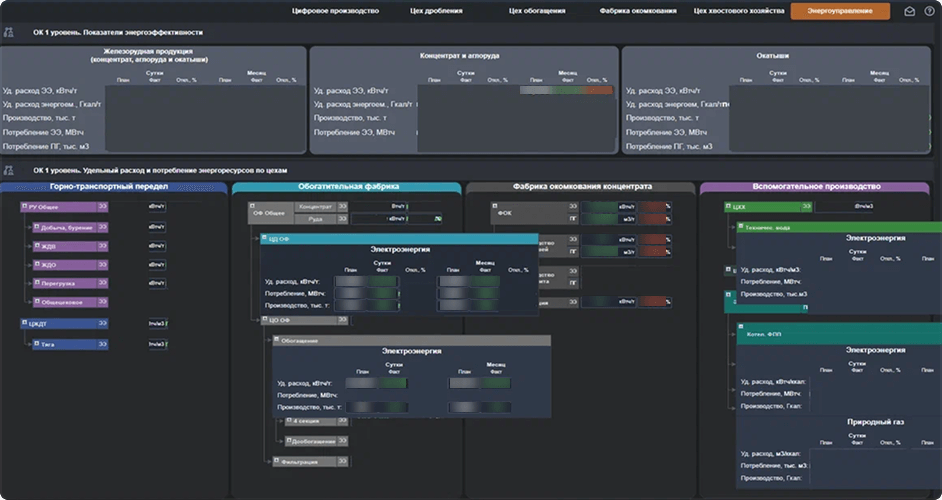
Task: Open the mail envelope icon in top bar
Action: (x=910, y=11)
